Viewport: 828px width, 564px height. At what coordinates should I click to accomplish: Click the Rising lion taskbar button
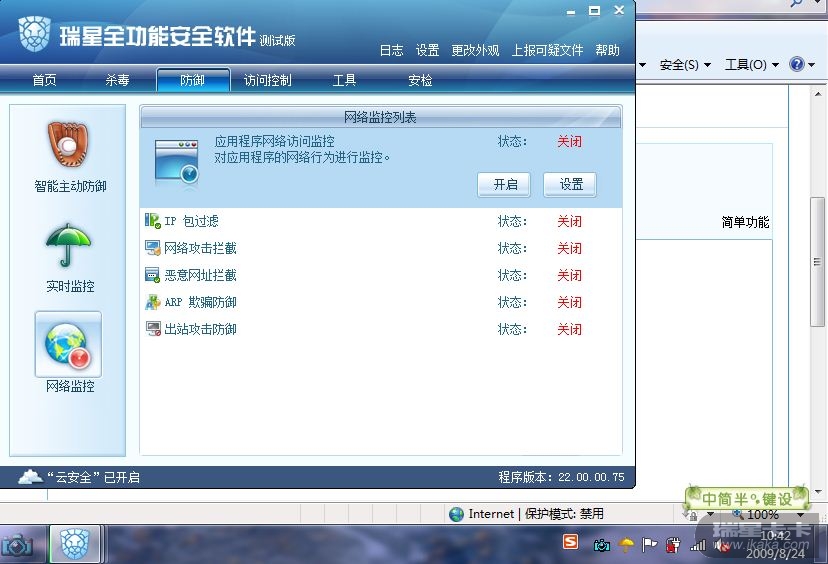pyautogui.click(x=74, y=543)
